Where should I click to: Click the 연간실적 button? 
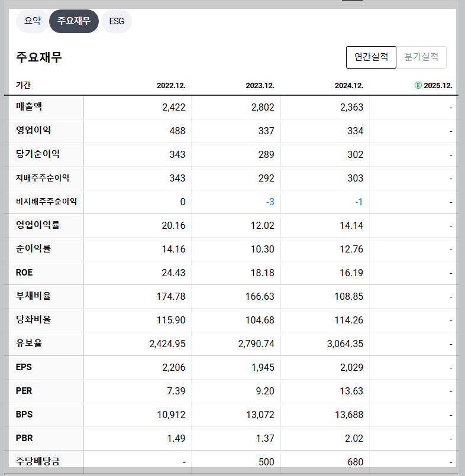tap(371, 57)
